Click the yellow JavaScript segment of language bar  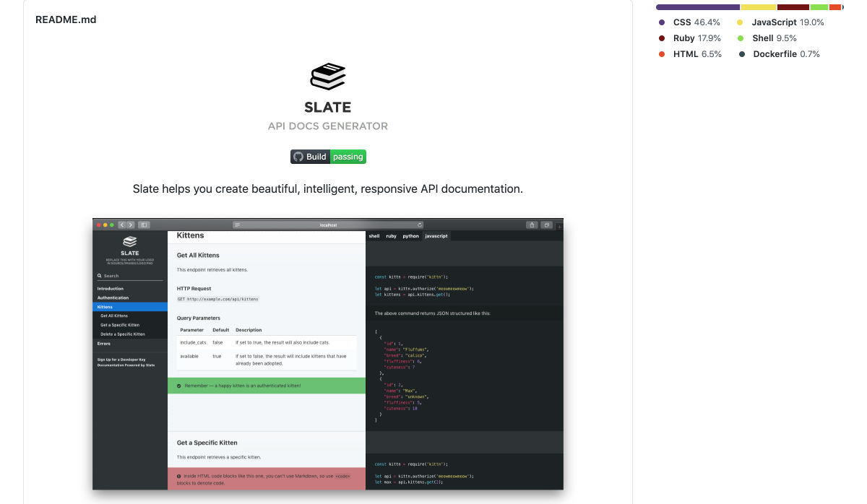click(x=758, y=7)
